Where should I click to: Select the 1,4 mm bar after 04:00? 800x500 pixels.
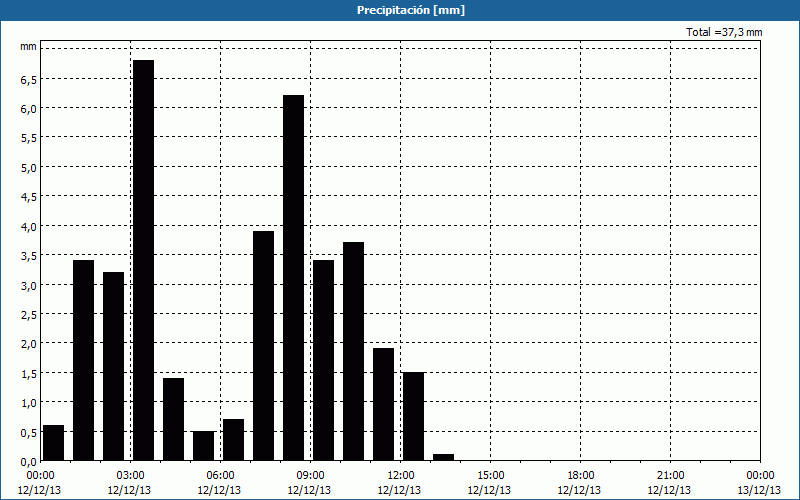point(173,419)
